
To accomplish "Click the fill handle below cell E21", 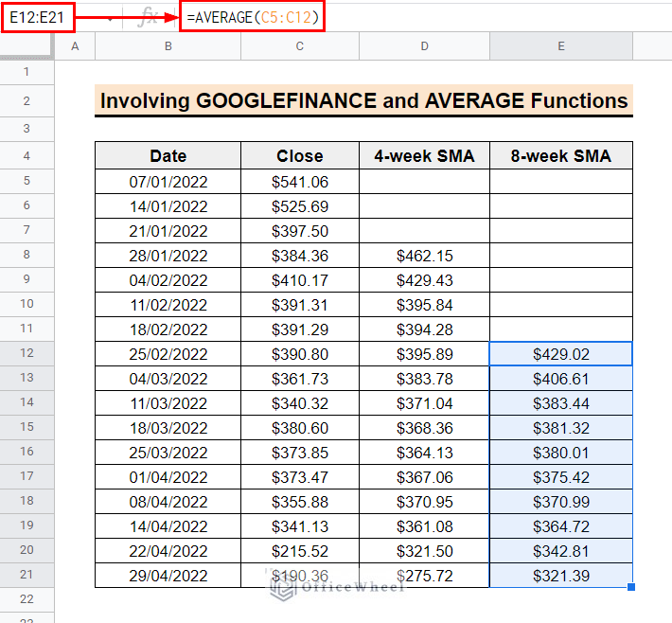I will 631,587.
